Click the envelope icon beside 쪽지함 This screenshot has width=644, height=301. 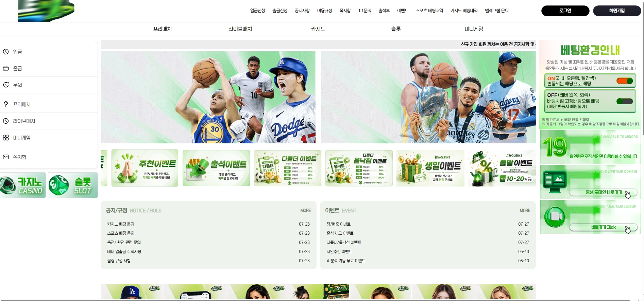(x=6, y=157)
